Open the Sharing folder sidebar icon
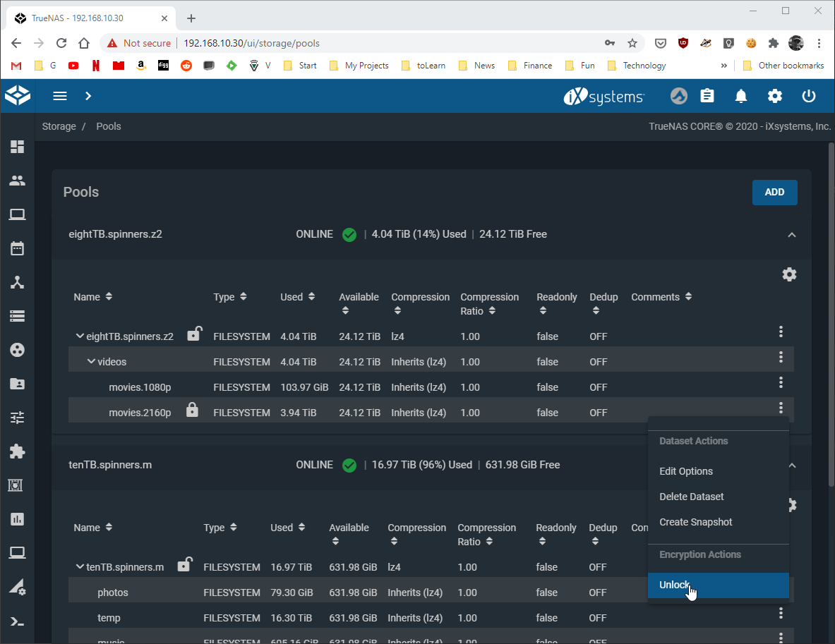 click(17, 384)
